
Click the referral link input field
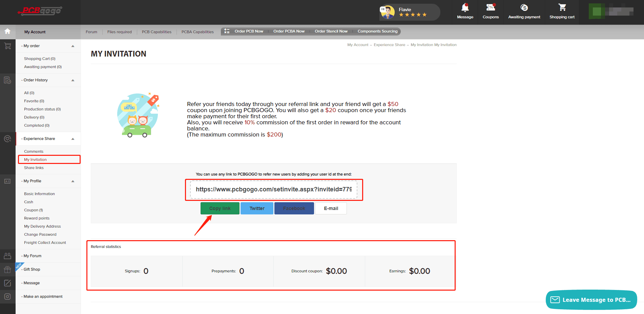(x=274, y=189)
